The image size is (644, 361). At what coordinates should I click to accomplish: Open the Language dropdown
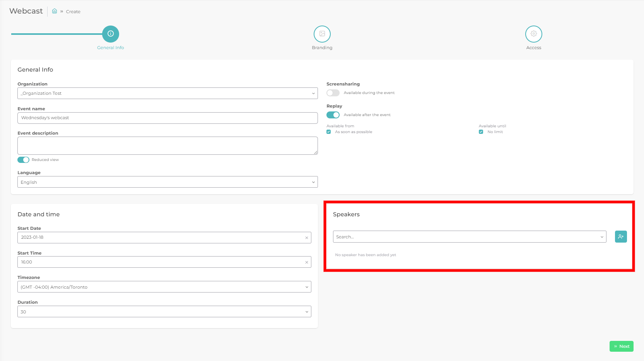click(x=167, y=182)
